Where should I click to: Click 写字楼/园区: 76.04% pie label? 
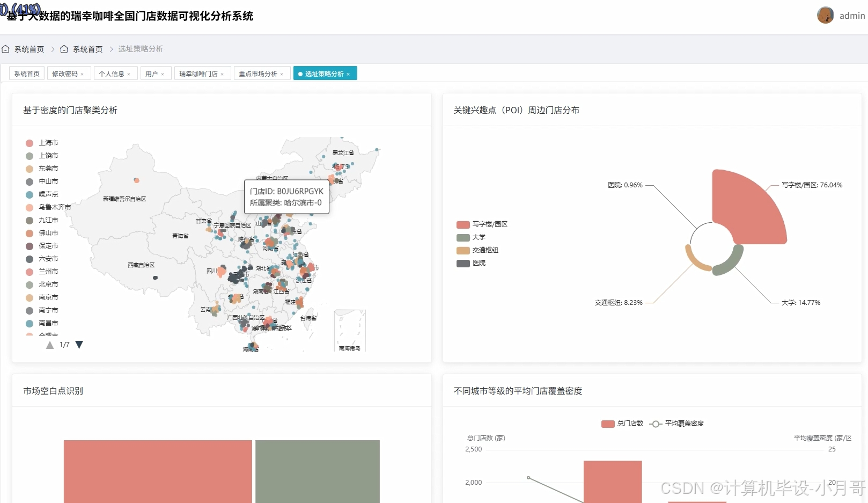(x=812, y=185)
